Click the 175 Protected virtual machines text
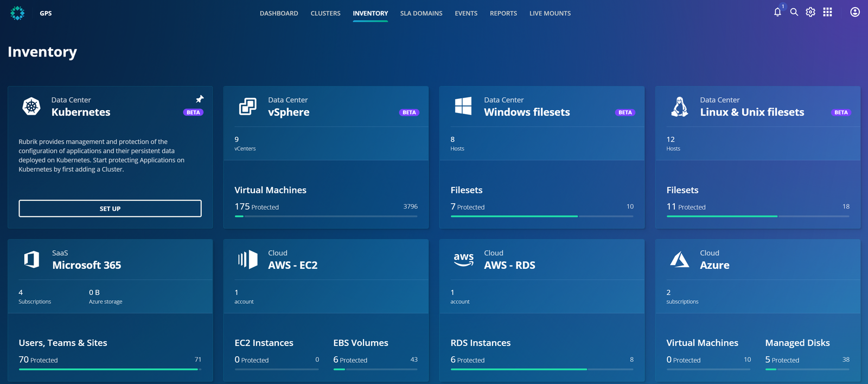The image size is (868, 384). click(x=257, y=207)
